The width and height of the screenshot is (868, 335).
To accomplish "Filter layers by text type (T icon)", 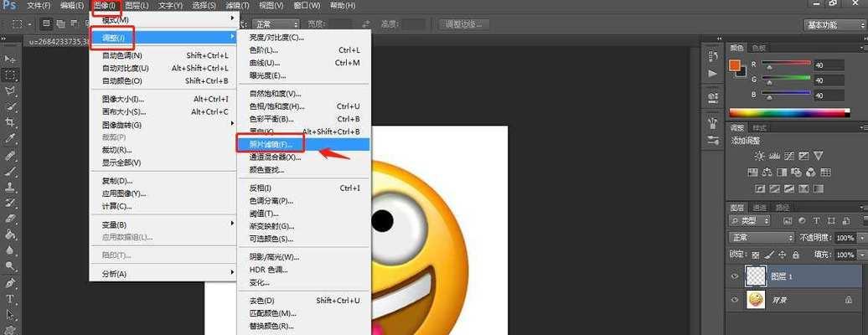I will 816,220.
